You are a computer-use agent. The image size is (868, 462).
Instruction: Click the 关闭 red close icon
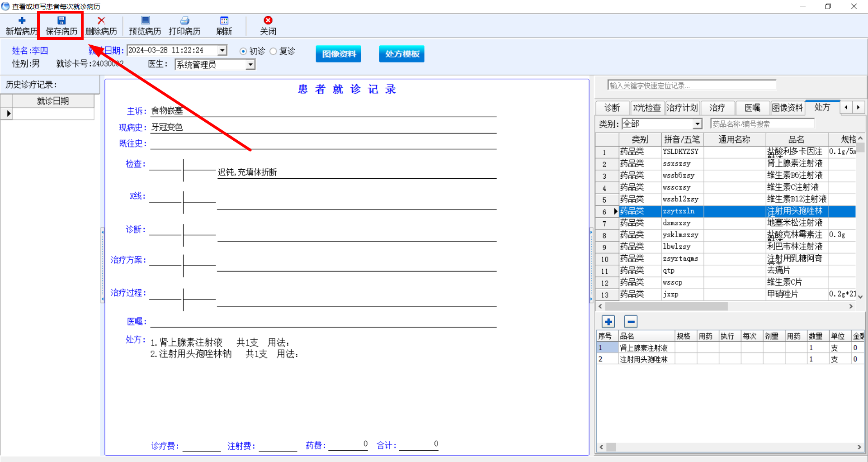click(x=268, y=20)
